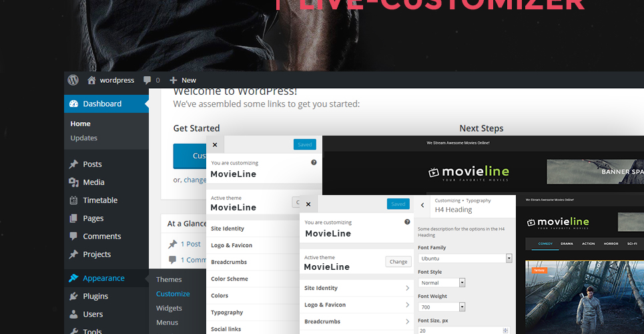Viewport: 644px width, 334px height.
Task: Expand Logo & Favicon chevron in front customizer
Action: click(x=408, y=305)
